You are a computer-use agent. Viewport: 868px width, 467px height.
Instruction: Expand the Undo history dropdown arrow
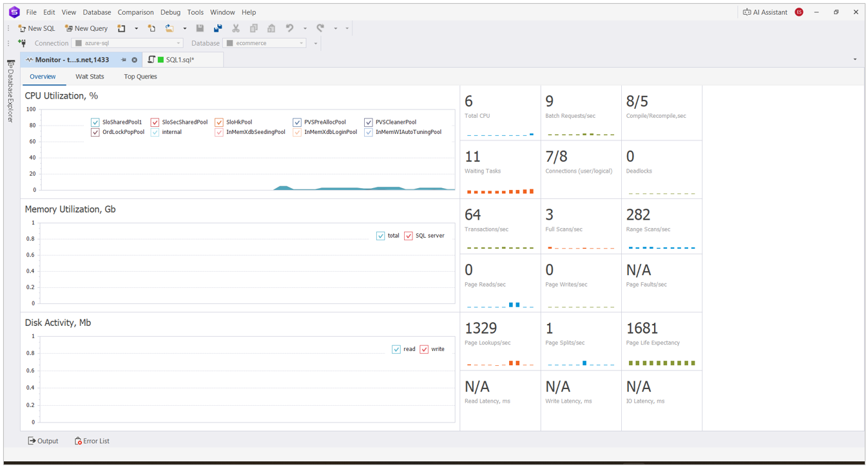coord(305,28)
